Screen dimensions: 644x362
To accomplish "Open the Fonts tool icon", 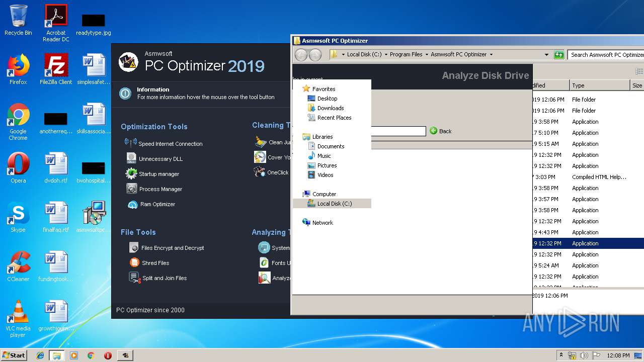I will point(264,262).
